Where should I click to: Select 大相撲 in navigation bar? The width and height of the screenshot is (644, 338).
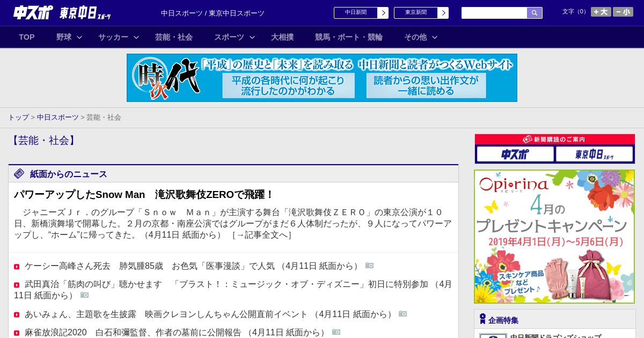[282, 37]
